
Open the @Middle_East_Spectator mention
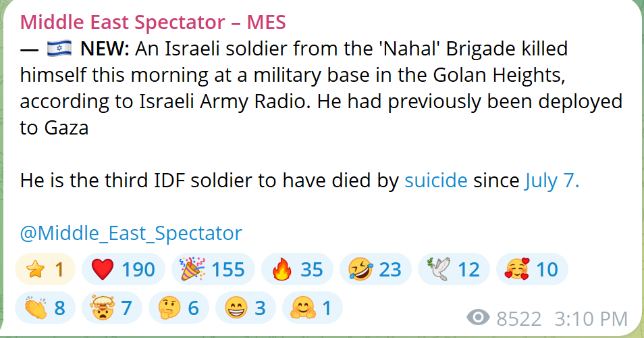131,233
